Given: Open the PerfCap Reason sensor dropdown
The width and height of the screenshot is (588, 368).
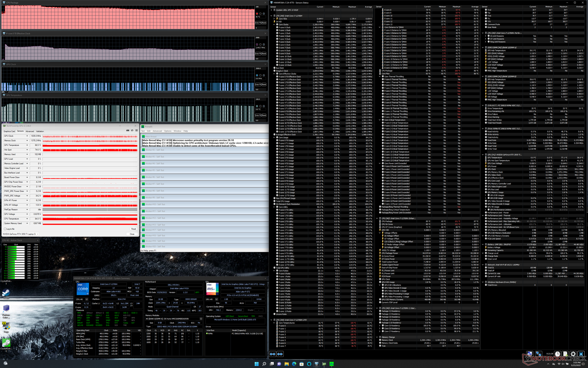Looking at the screenshot, I should tap(27, 209).
